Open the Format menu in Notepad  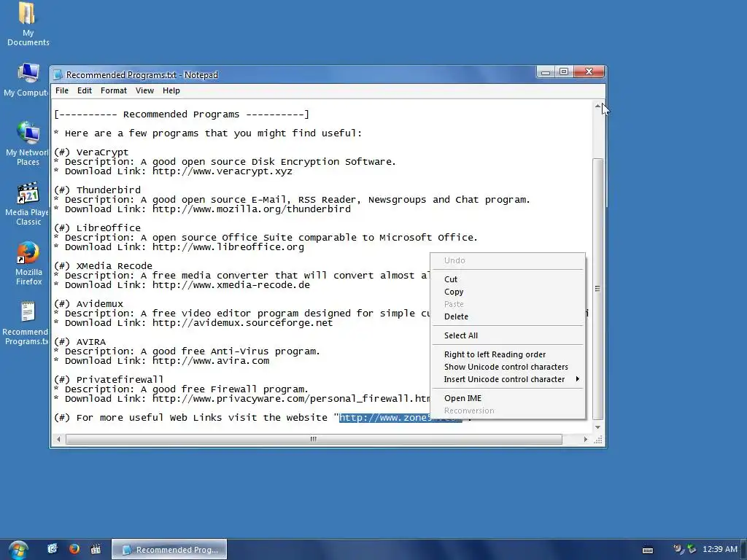pyautogui.click(x=113, y=90)
